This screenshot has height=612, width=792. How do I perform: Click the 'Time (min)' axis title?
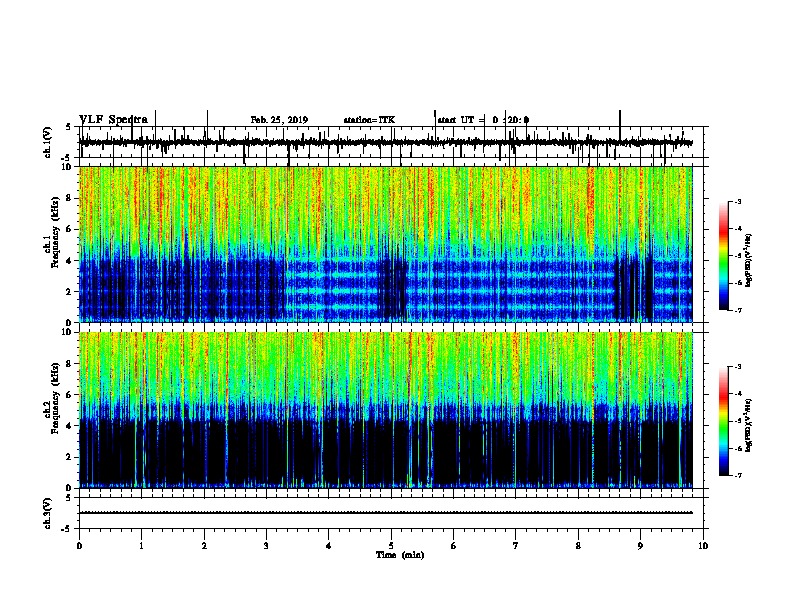click(400, 555)
